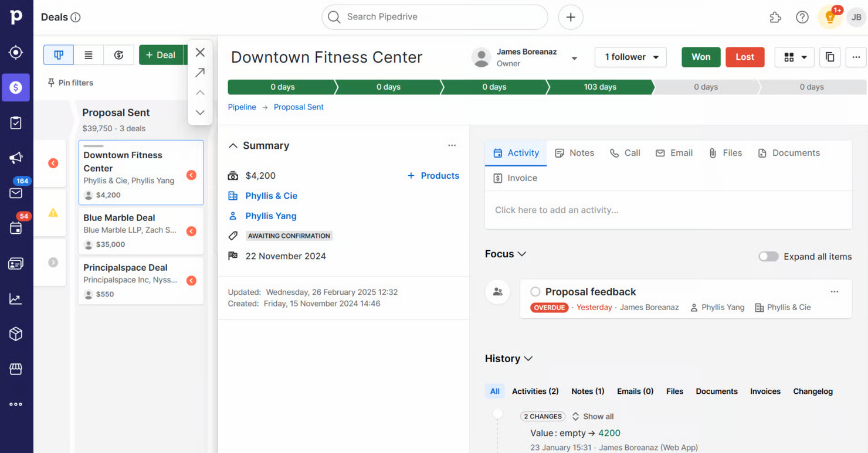Image resolution: width=868 pixels, height=453 pixels.
Task: Open Products box icon in sidebar
Action: [x=16, y=334]
